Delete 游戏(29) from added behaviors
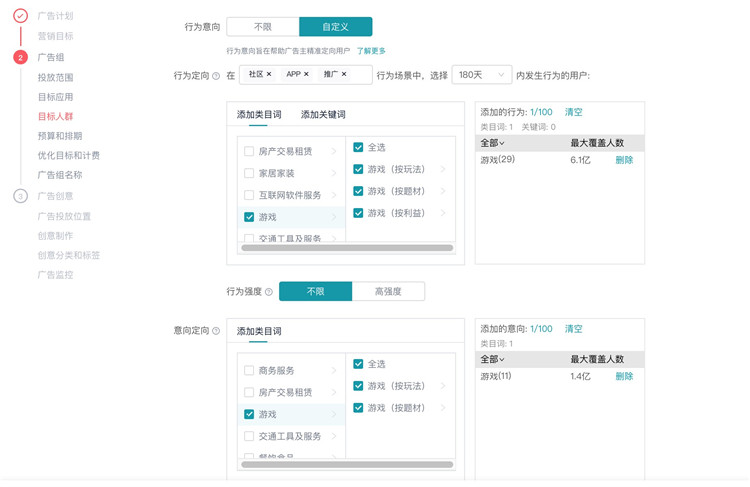 (x=624, y=160)
